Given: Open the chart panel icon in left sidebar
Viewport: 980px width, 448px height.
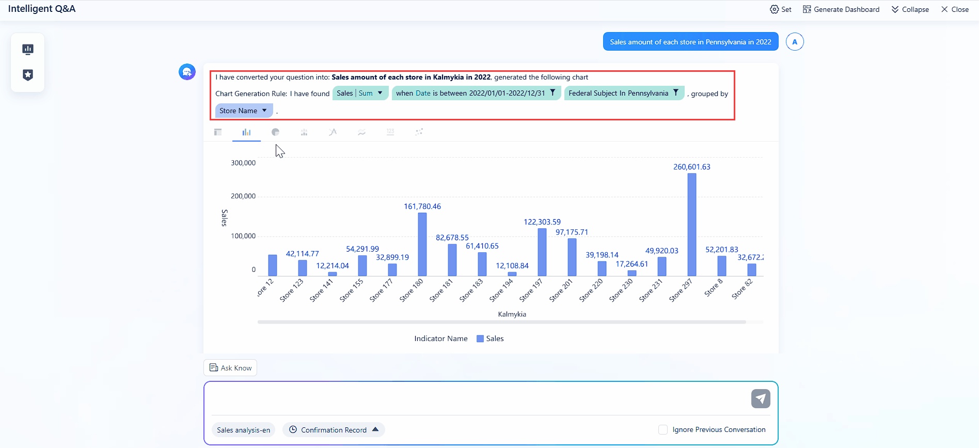Looking at the screenshot, I should click(x=28, y=49).
